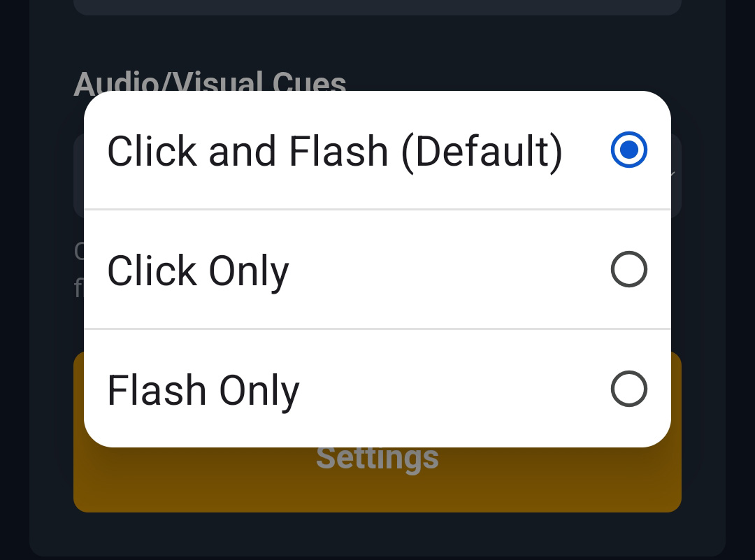The width and height of the screenshot is (755, 560).
Task: Click the 'Click and Flash (Default)' option text
Action: (x=335, y=150)
